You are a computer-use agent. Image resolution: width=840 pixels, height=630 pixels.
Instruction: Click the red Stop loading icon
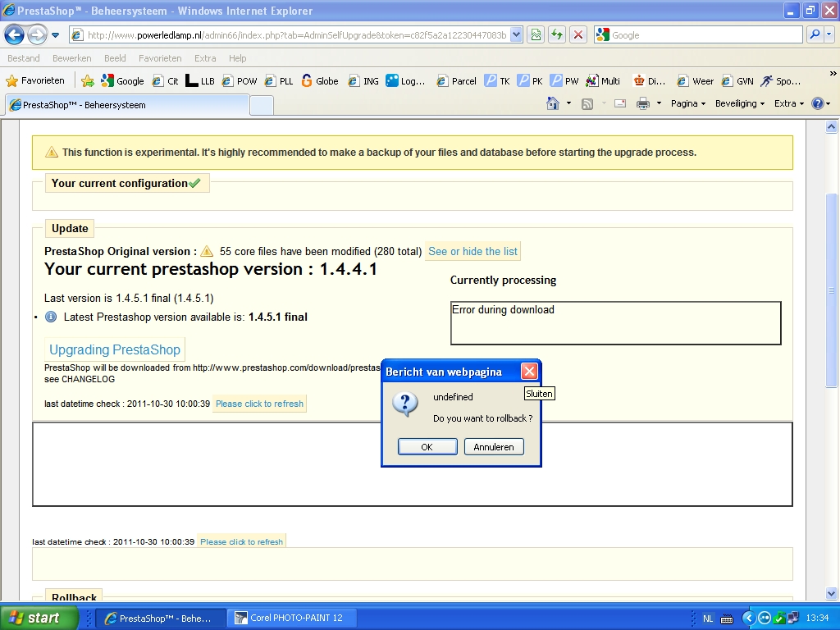578,35
